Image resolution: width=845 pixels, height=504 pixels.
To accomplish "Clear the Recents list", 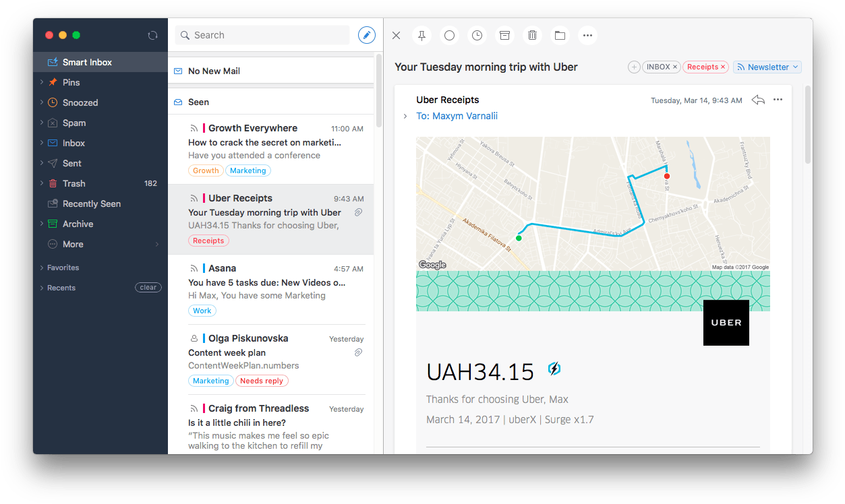I will tap(148, 288).
